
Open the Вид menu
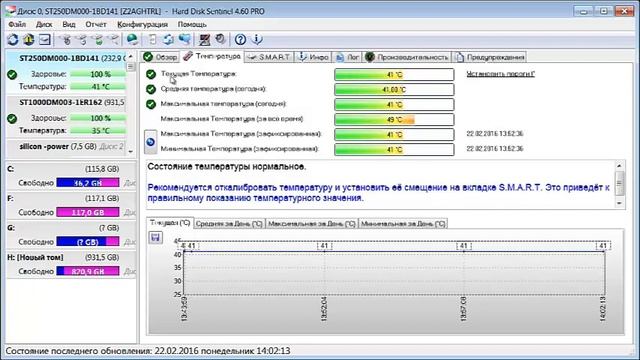point(69,24)
